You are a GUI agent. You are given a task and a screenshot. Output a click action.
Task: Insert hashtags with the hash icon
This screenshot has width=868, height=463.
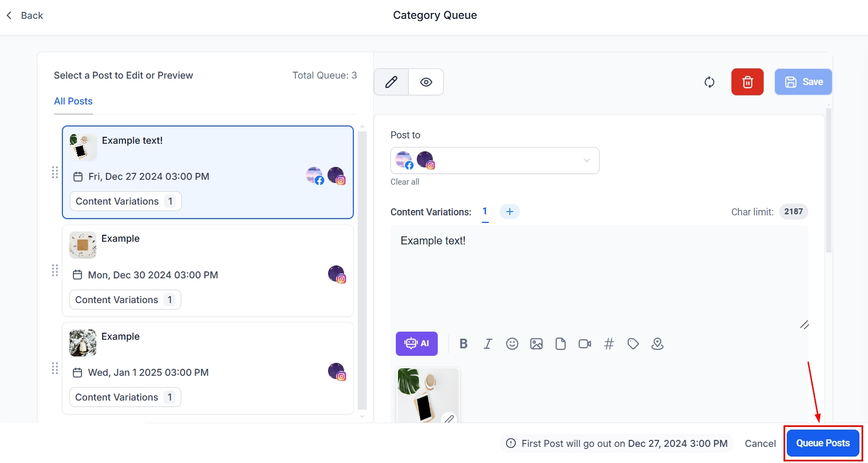[x=609, y=344]
